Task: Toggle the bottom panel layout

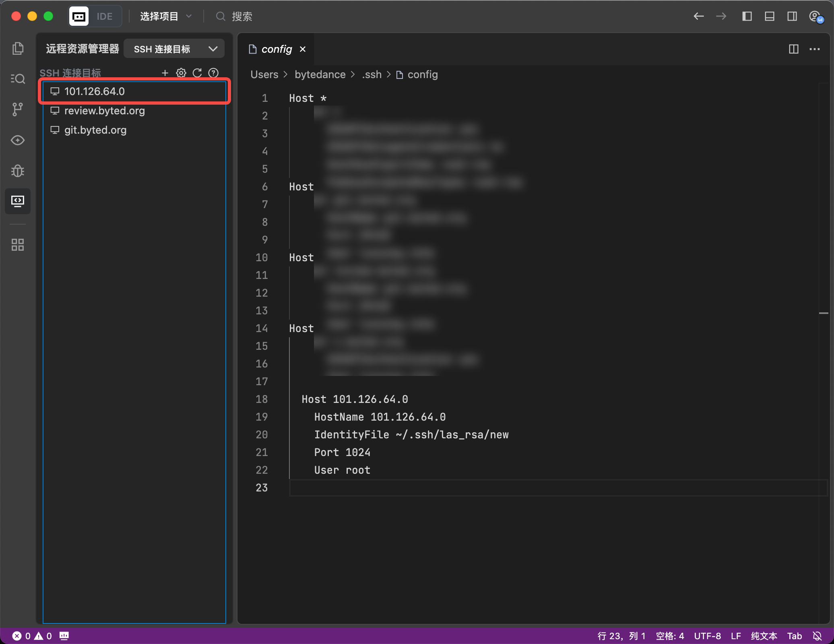Action: 769,16
